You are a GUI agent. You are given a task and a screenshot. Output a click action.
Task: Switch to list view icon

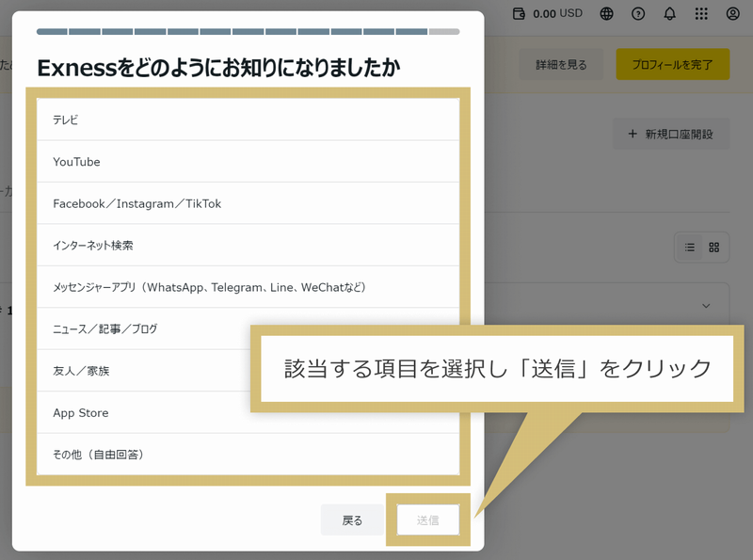tap(690, 248)
